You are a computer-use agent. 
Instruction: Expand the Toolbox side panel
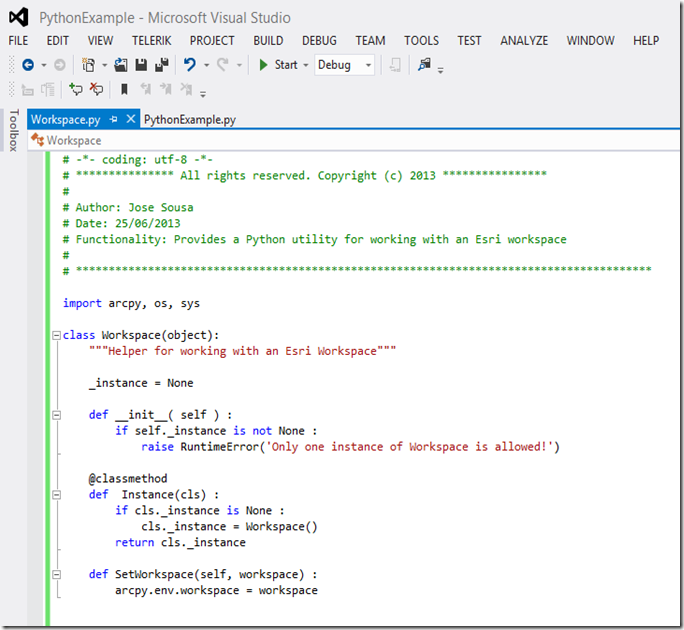[x=14, y=130]
